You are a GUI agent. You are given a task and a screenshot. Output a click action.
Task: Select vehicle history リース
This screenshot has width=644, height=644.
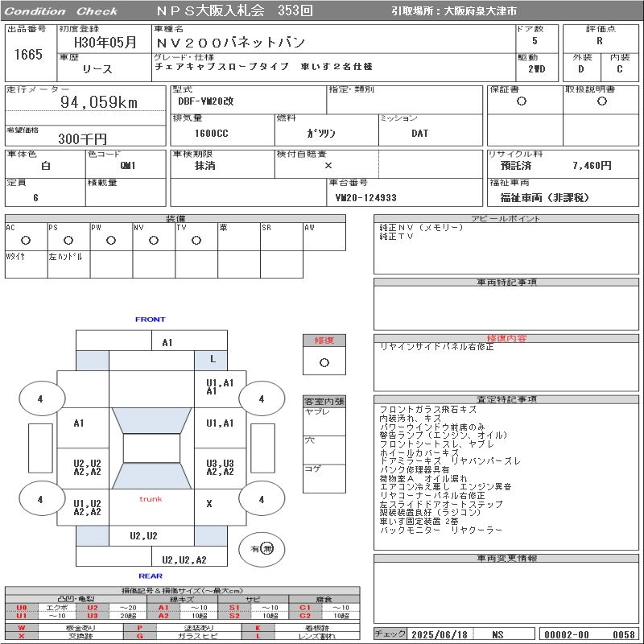[97, 69]
